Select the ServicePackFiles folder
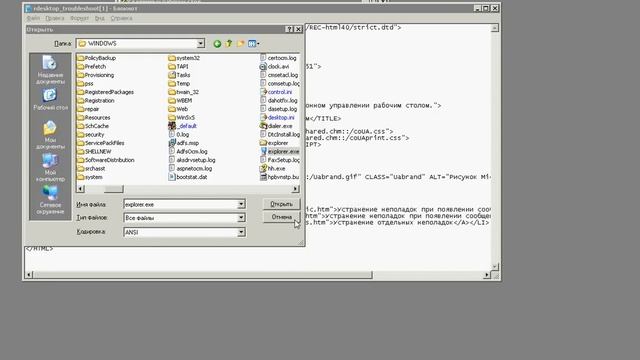 [x=101, y=143]
